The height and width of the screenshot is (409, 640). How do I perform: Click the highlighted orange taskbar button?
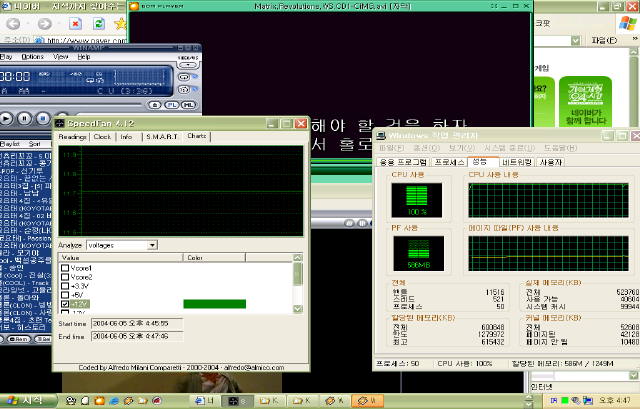tap(367, 401)
